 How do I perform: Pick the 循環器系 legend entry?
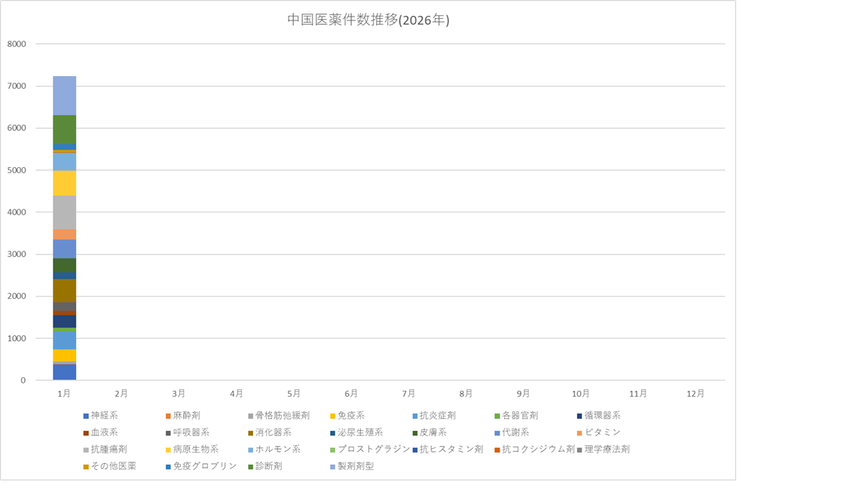(x=602, y=415)
